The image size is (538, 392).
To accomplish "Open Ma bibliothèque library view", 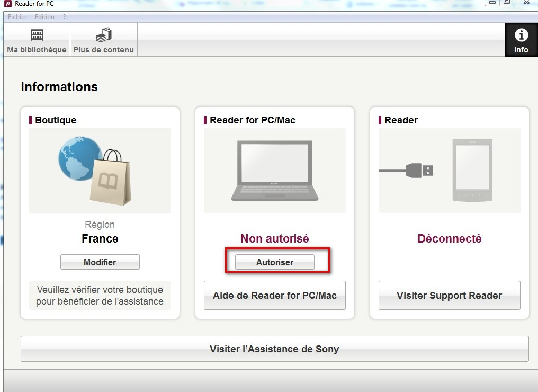I will pos(37,40).
